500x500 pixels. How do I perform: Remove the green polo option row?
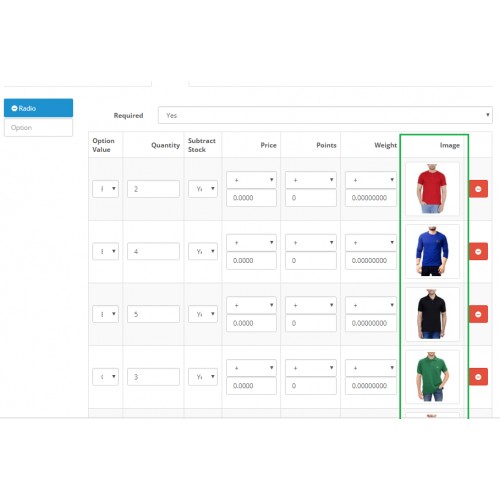tap(478, 377)
